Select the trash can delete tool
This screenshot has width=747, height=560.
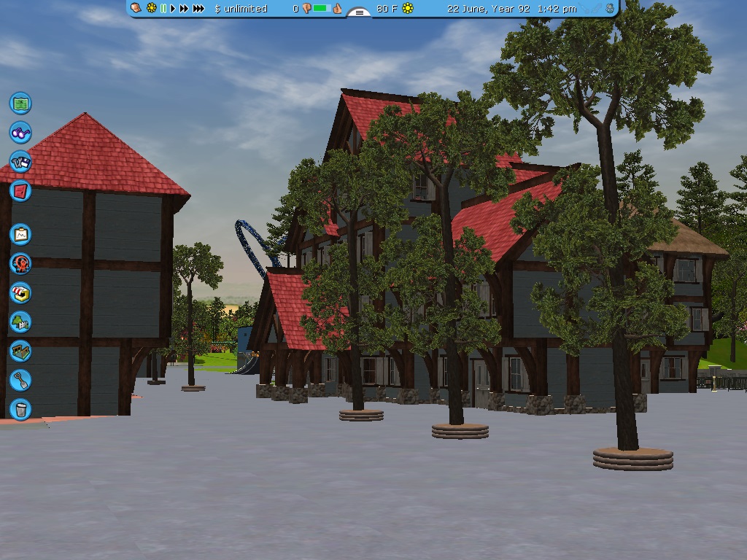[x=20, y=409]
